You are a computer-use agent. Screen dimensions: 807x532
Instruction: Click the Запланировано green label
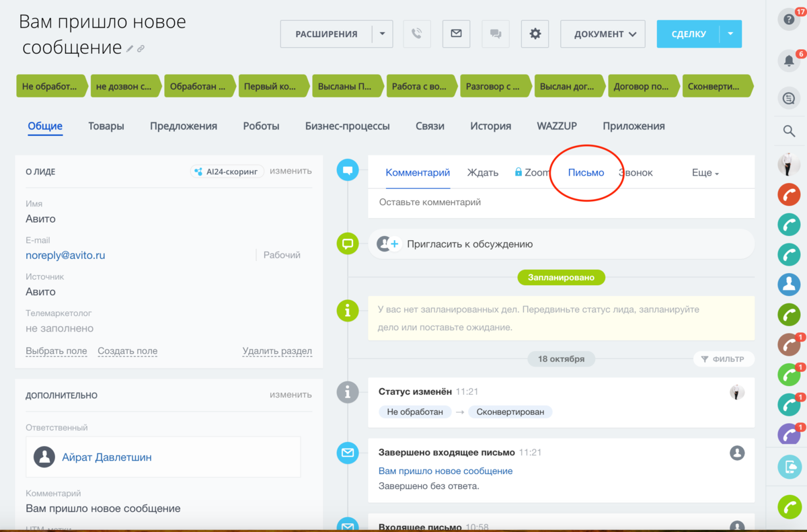[x=561, y=277]
